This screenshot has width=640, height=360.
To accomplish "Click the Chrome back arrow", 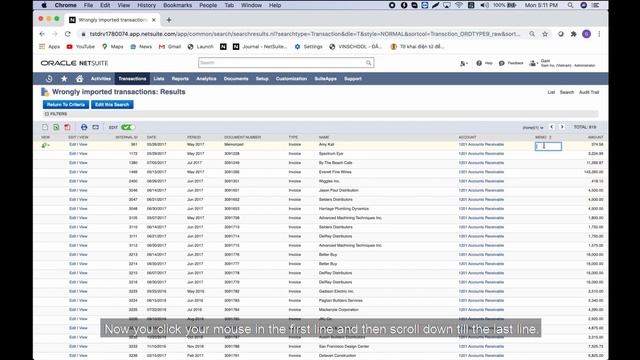I will click(42, 34).
